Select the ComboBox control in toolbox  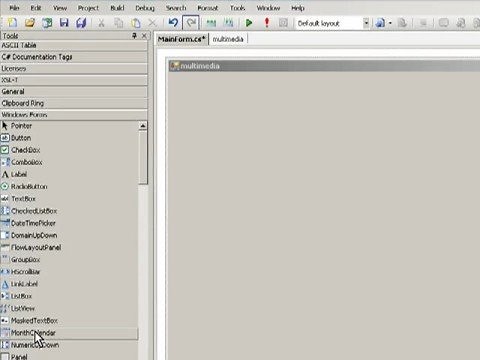click(69, 162)
